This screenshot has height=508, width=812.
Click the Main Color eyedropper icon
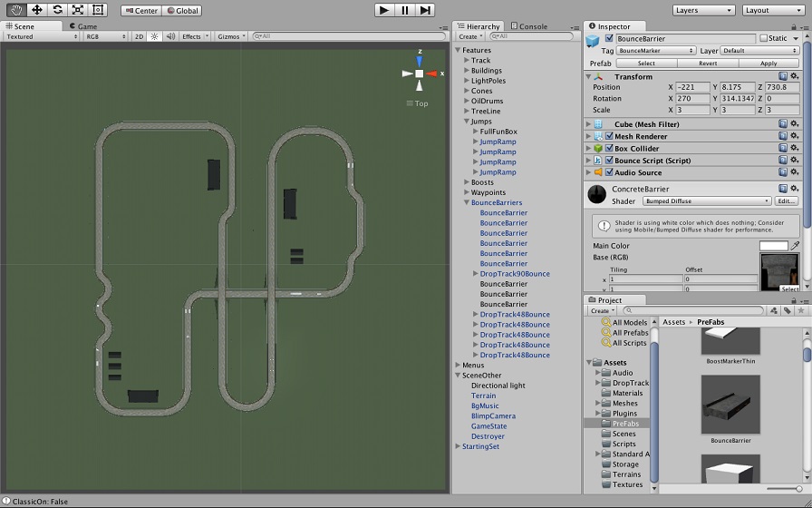[795, 246]
